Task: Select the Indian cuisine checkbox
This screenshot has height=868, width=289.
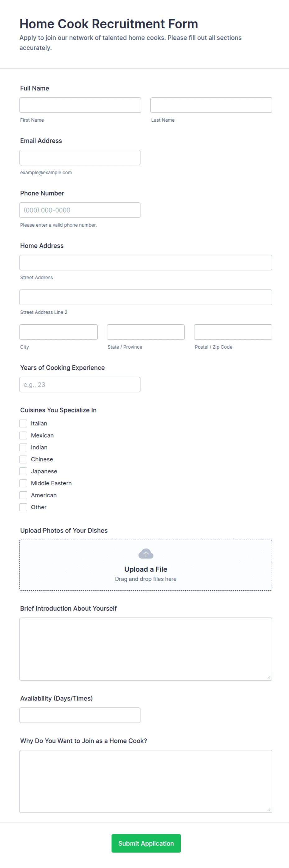Action: click(x=23, y=447)
